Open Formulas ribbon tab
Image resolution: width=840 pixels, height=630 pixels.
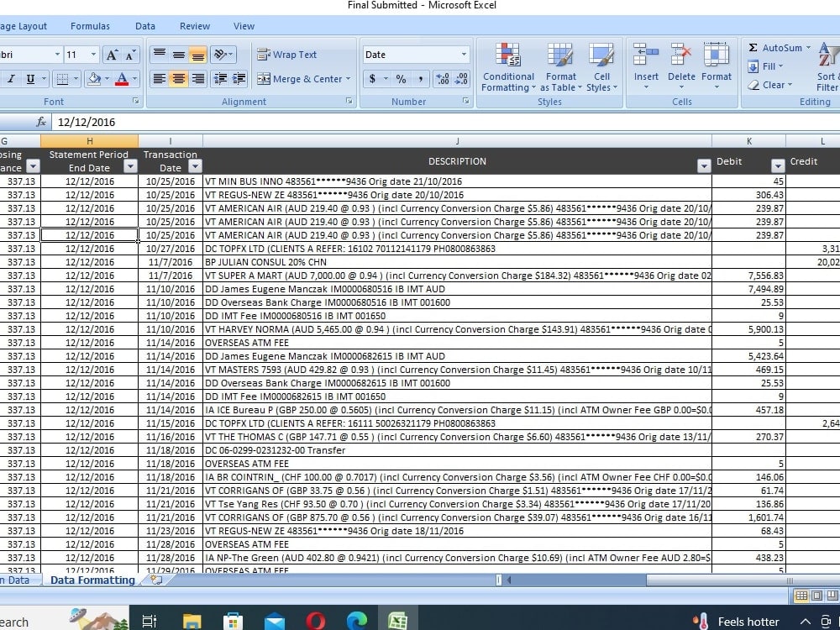click(x=90, y=26)
